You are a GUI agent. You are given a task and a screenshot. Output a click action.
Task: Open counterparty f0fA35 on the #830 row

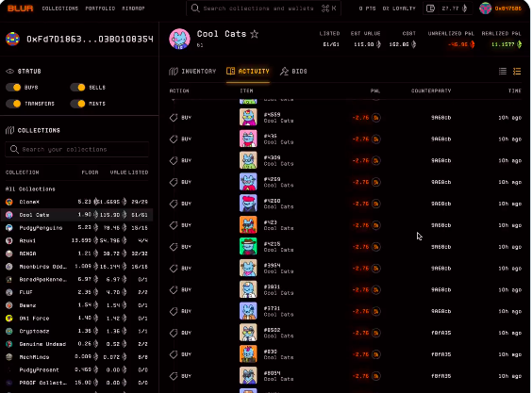click(x=441, y=354)
